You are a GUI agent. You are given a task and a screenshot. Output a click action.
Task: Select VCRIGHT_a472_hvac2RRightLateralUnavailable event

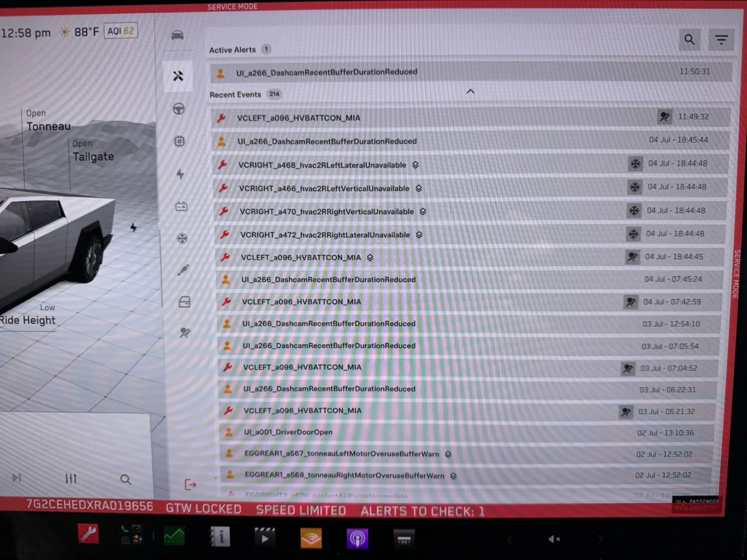click(x=472, y=235)
